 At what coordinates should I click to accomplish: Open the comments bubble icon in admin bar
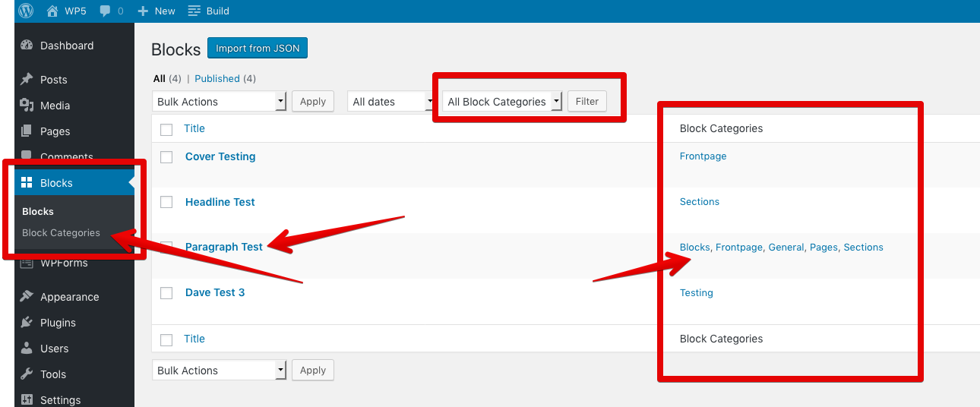click(105, 11)
